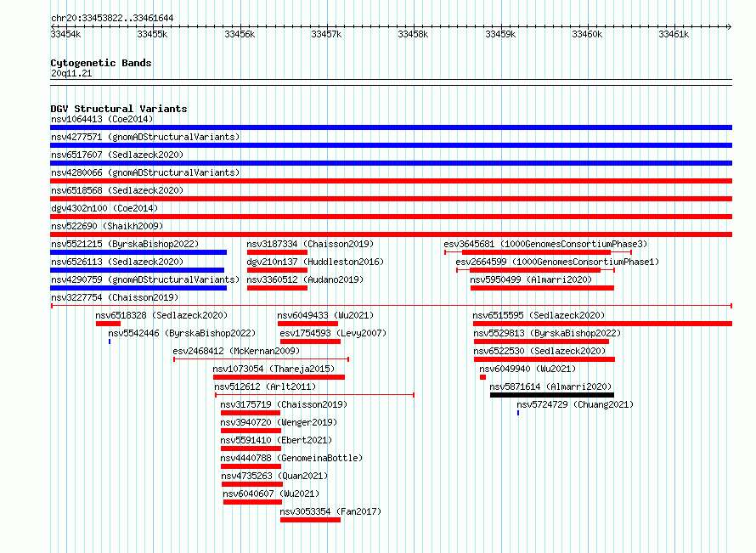Open the nsv3227754 (Chaisson2019) label
The width and height of the screenshot is (756, 553).
115,297
